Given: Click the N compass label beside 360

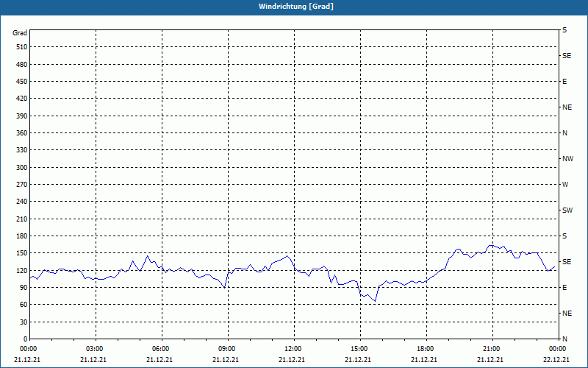Looking at the screenshot, I should click(x=564, y=133).
